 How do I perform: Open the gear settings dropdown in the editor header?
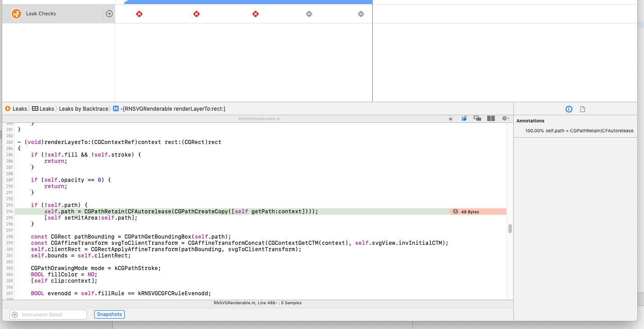[505, 118]
